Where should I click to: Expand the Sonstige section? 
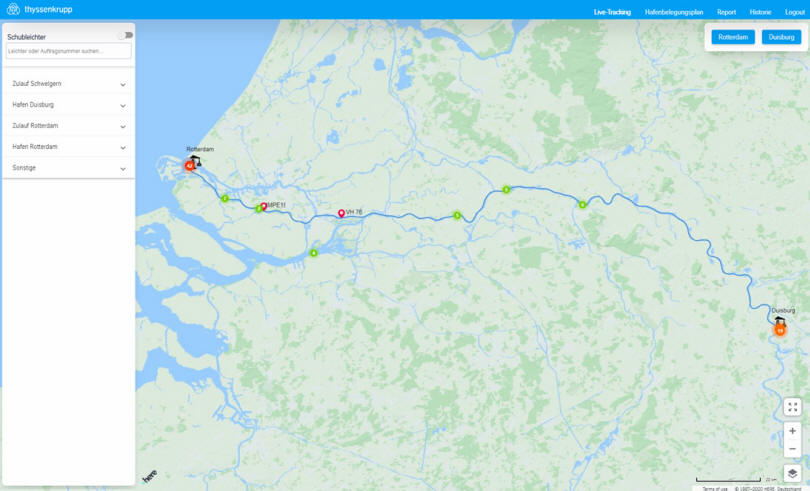(69, 168)
